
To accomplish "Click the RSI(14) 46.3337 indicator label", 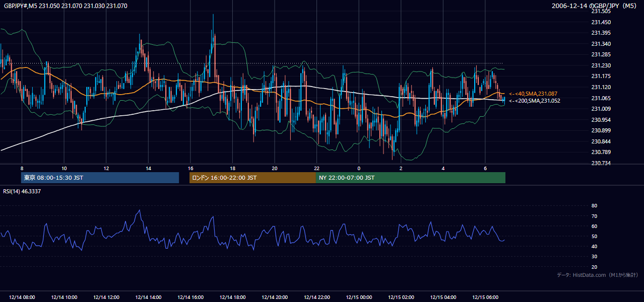I will (22, 191).
